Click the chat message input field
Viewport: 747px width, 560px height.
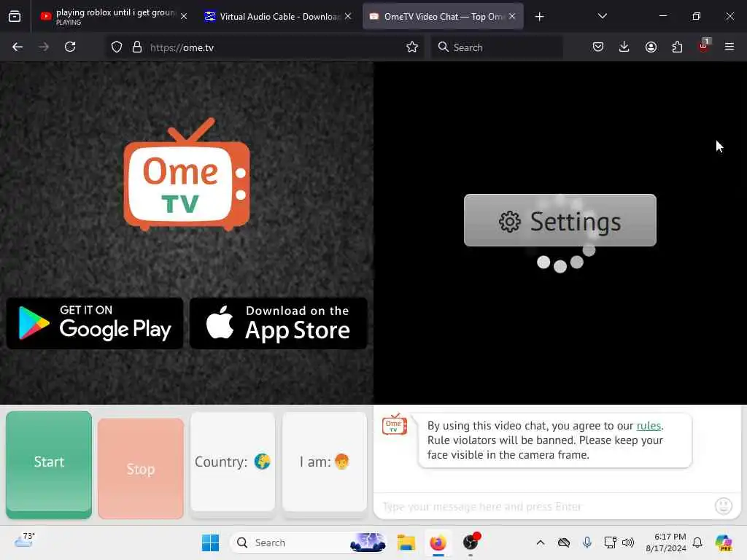[x=543, y=506]
